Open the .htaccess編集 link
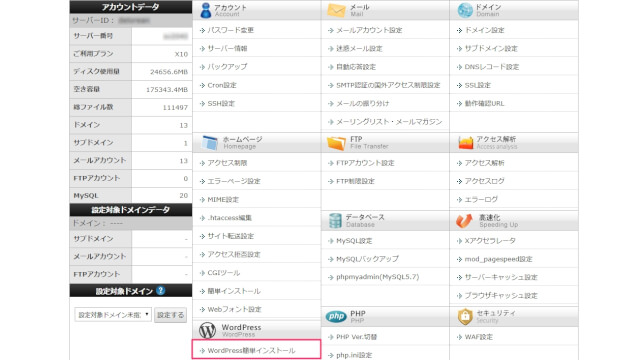This screenshot has height=360, width=640. (x=229, y=218)
